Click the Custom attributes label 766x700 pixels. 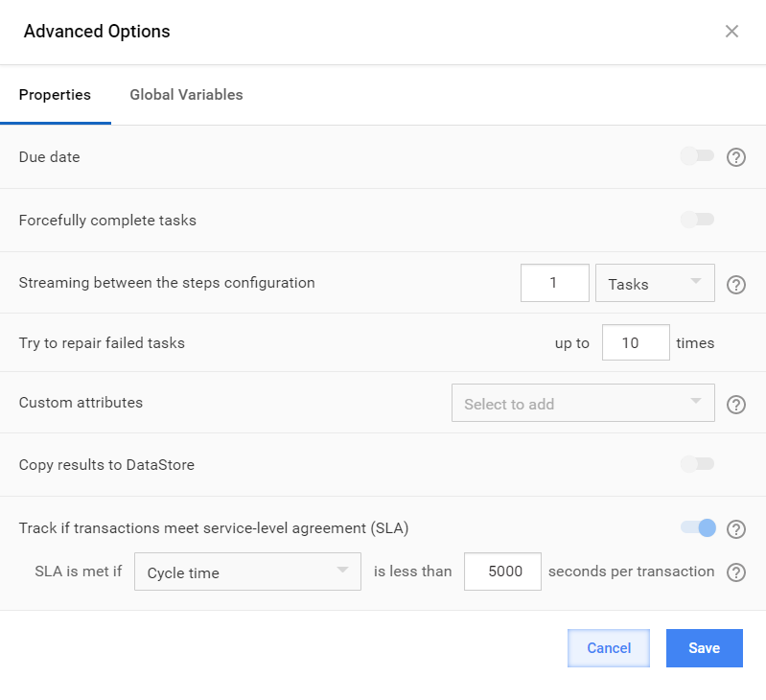click(x=81, y=403)
